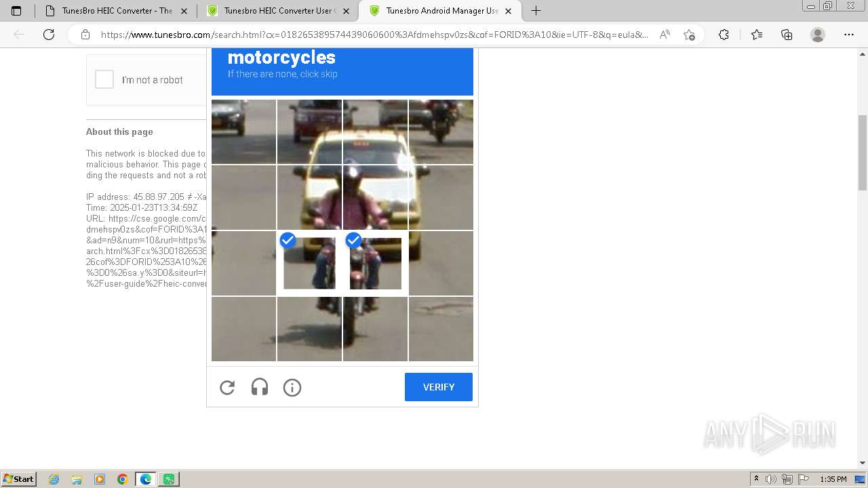Switch to Tunesbro HEIC Converter User tab

pos(278,11)
